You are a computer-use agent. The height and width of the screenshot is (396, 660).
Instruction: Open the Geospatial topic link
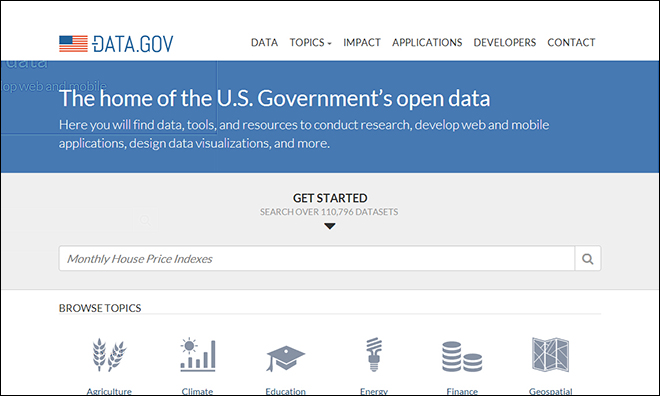pos(551,391)
